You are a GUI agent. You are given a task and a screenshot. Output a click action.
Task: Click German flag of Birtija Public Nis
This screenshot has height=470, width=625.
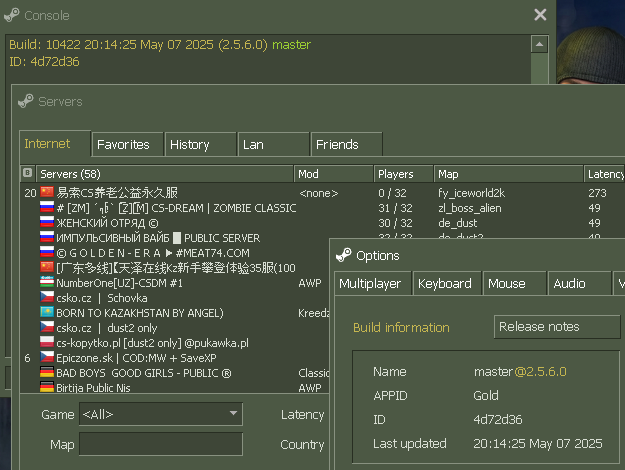coord(47,387)
